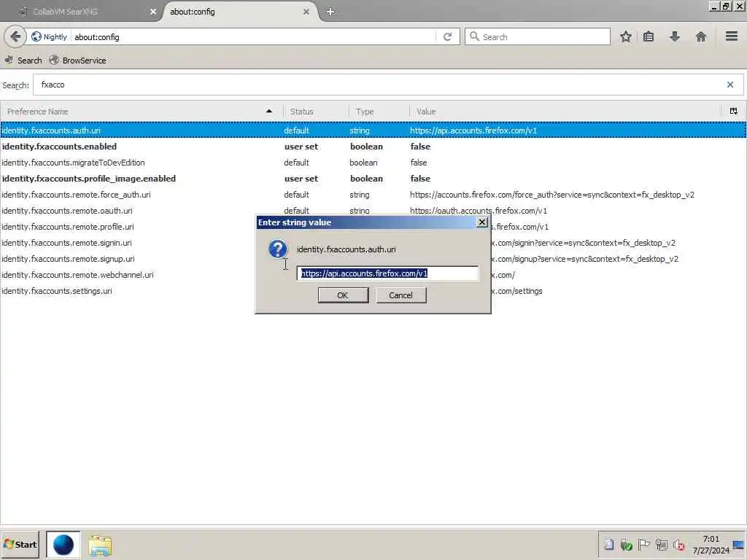This screenshot has height=560, width=747.
Task: Click the taskbar clock showing 7:01
Action: 711,545
